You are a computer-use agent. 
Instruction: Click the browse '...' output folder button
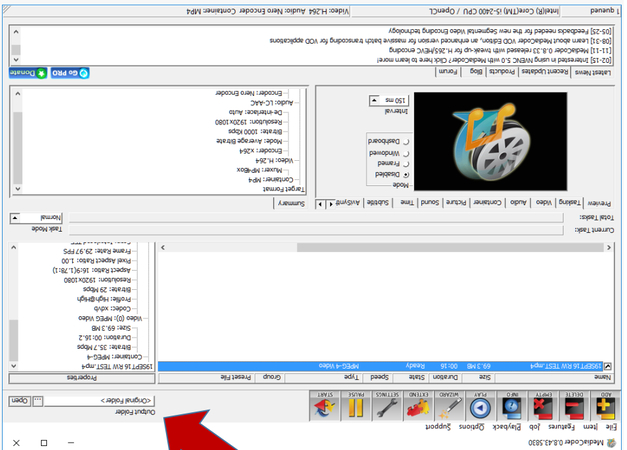[38, 400]
